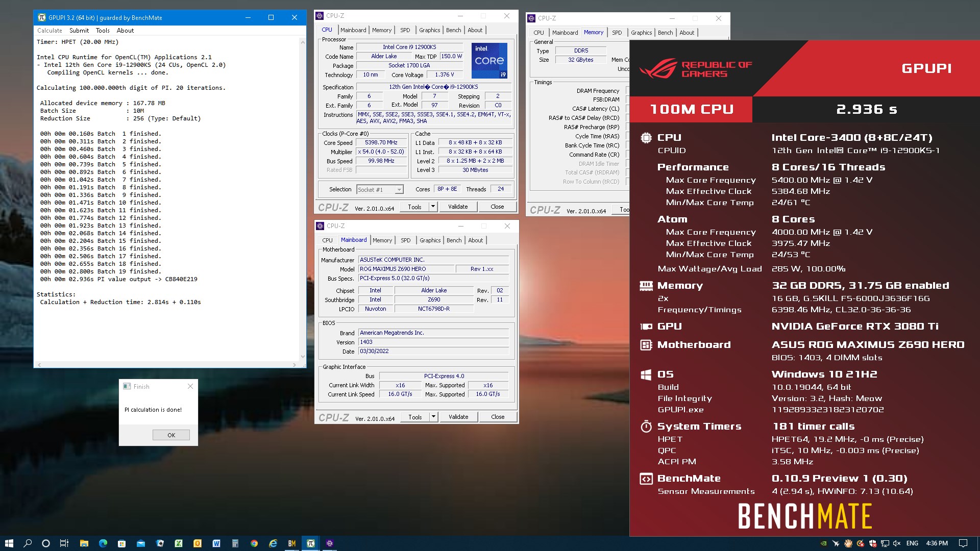Switch to BenchMate BM taskbar icon

click(292, 543)
